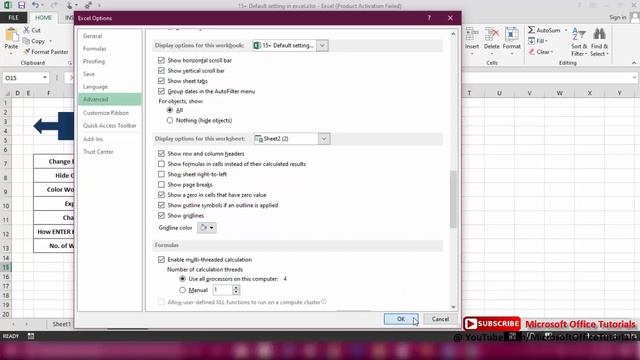
Task: Select Use all processors on this computer
Action: pos(182,278)
